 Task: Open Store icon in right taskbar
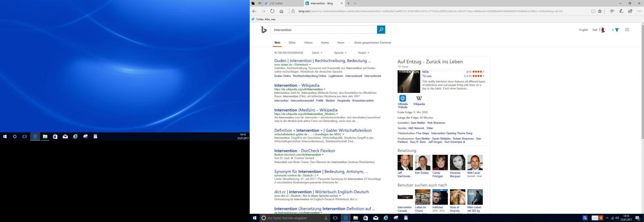tap(366, 218)
